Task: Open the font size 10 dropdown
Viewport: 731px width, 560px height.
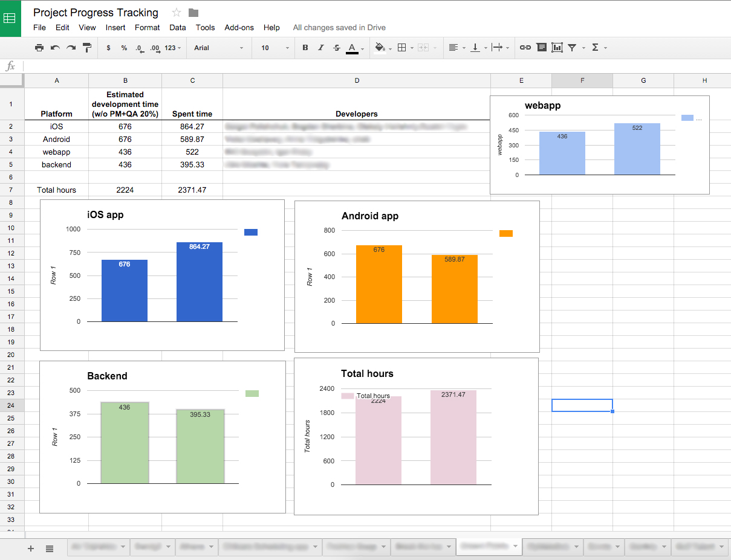Action: 275,48
